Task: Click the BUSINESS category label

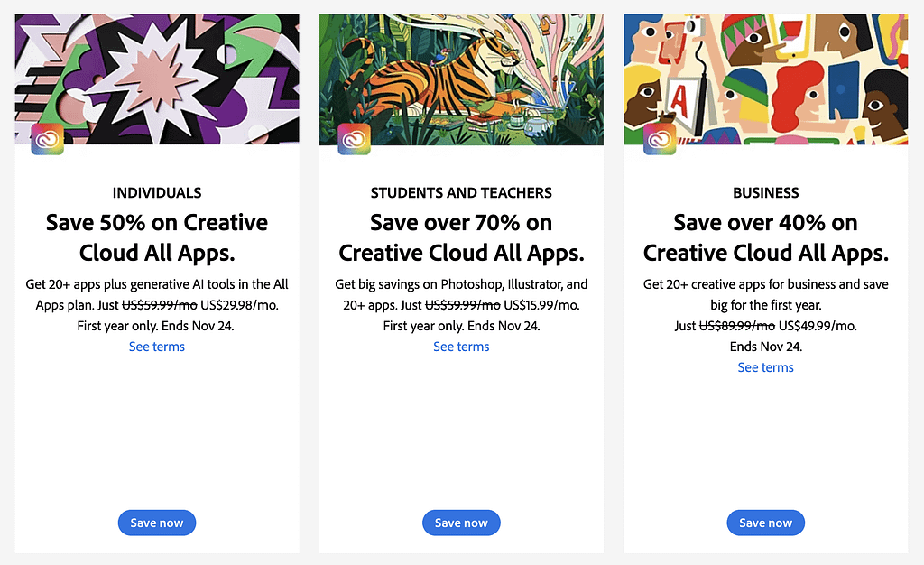Action: pos(765,192)
